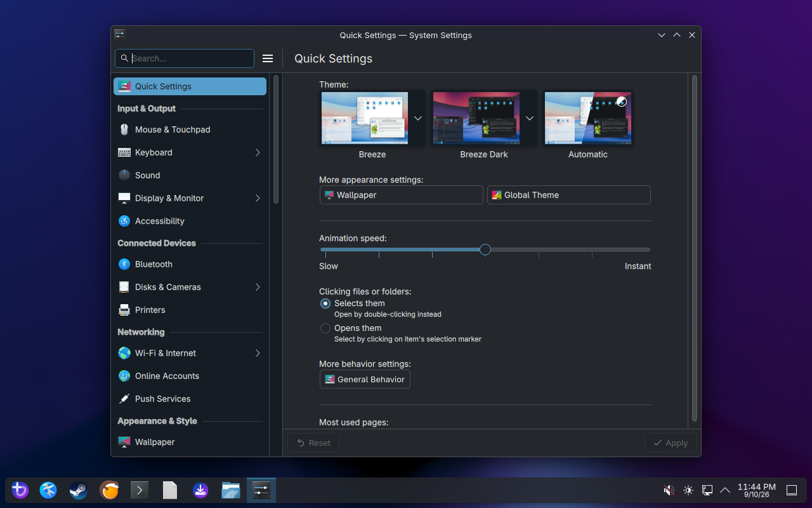Viewport: 812px width, 508px height.
Task: Open the orange browser icon in taskbar
Action: click(109, 490)
